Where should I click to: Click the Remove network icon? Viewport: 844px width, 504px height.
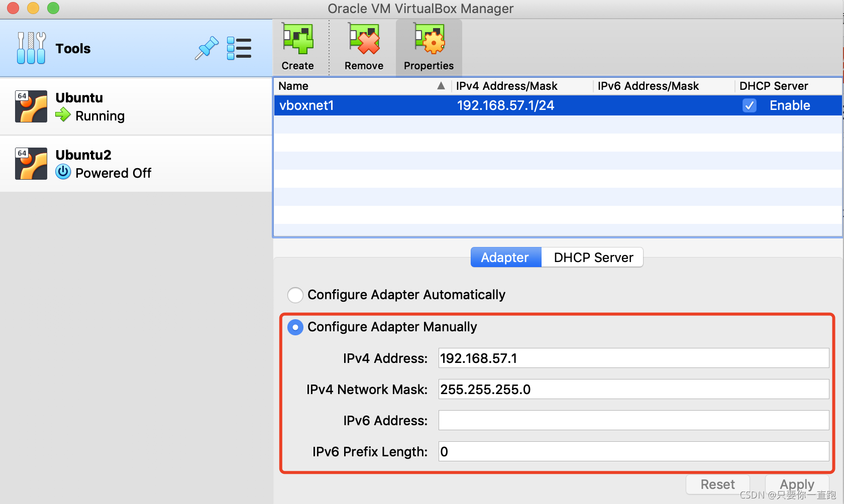coord(364,39)
